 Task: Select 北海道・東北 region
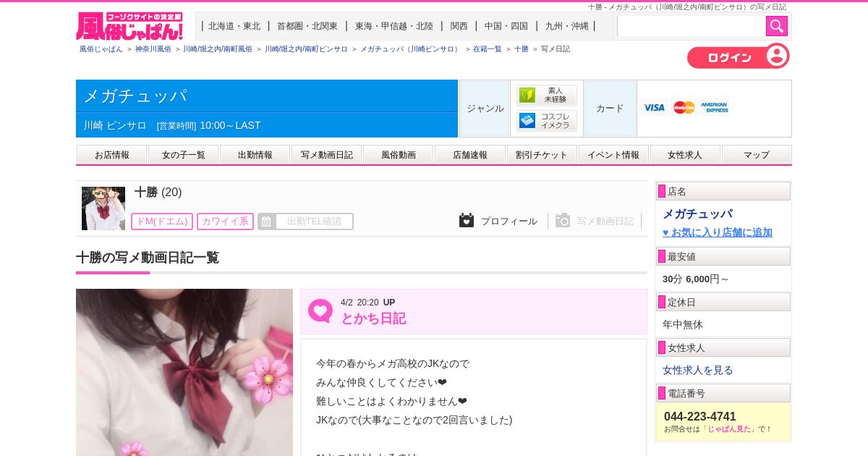(234, 26)
